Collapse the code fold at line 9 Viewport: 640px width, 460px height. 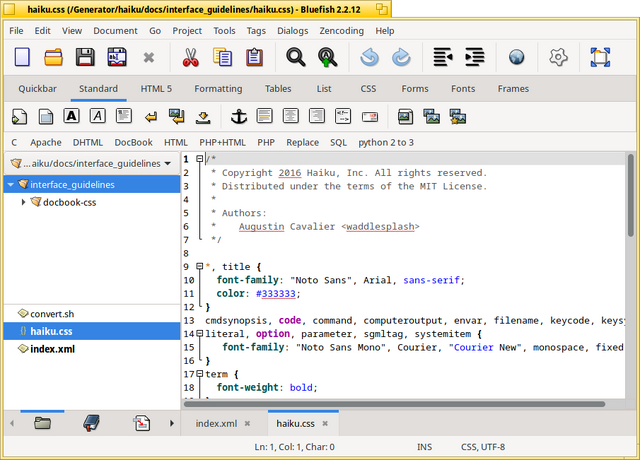click(x=200, y=266)
